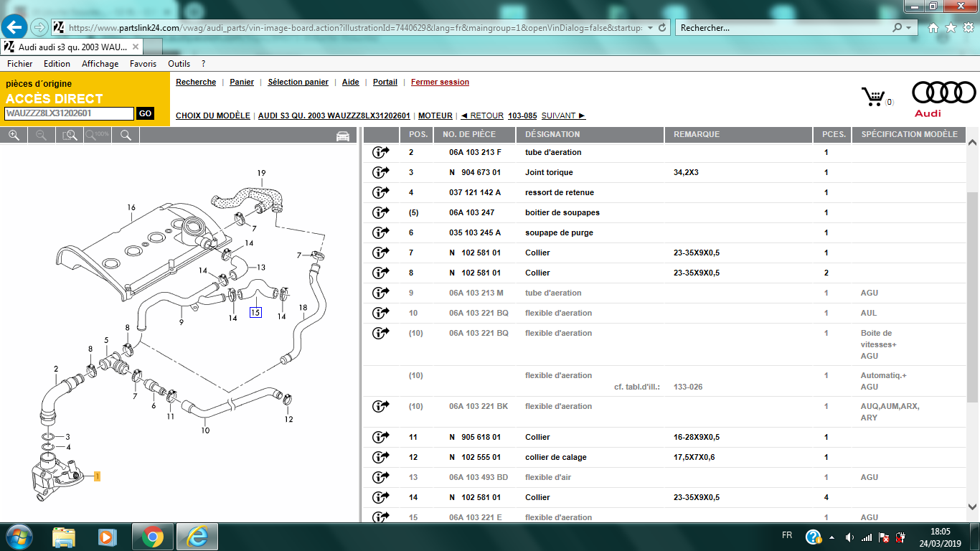Show hidden system tray icons

832,537
